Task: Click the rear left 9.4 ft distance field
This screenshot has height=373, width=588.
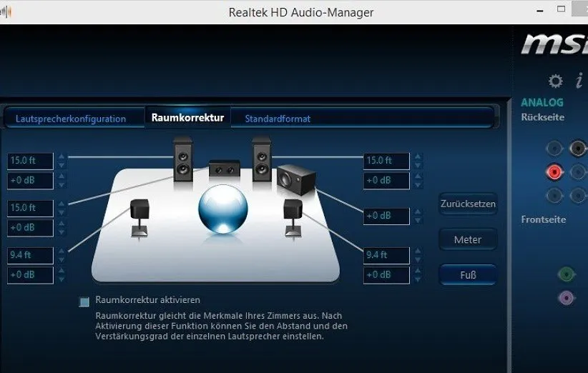Action: 31,255
